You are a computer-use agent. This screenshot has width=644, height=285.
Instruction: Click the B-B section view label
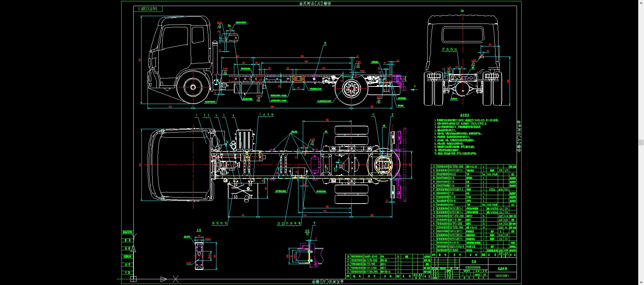[307, 231]
